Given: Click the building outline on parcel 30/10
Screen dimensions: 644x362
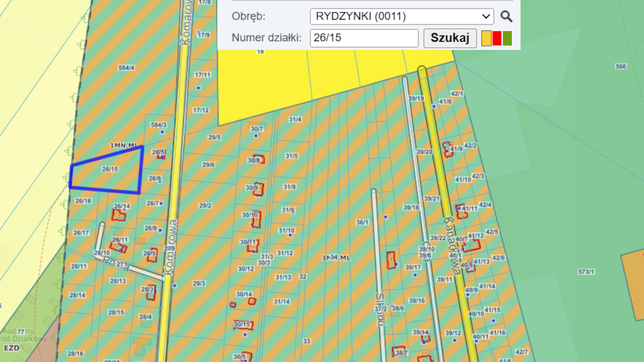Looking at the screenshot, I should [x=255, y=220].
